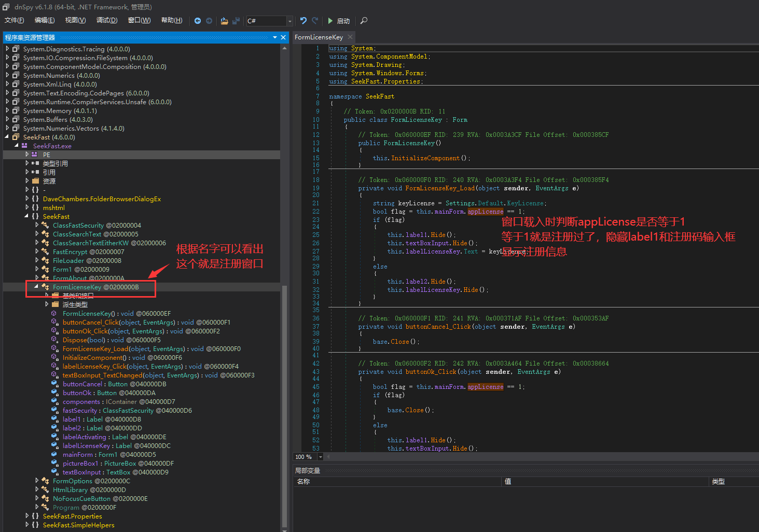This screenshot has height=532, width=759.
Task: Open the 编辑(E) menu
Action: pos(45,20)
